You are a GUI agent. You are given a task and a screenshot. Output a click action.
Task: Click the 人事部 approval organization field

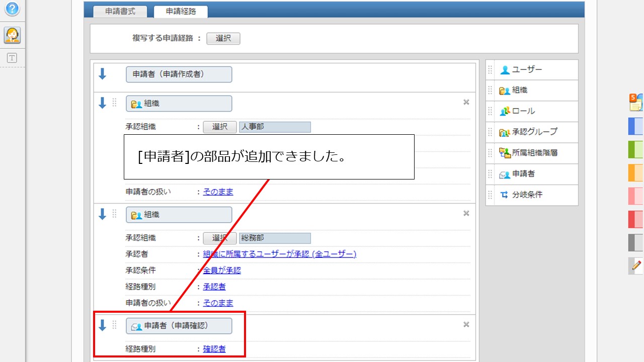point(275,127)
